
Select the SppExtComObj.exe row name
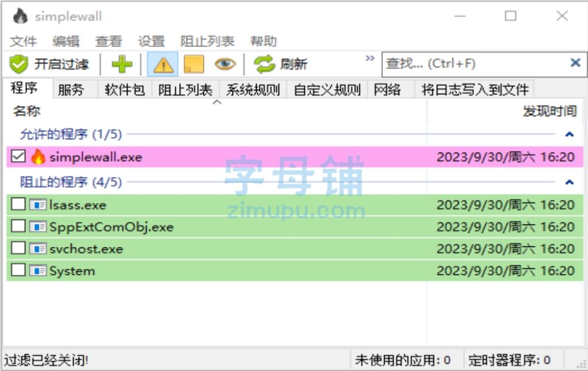(111, 227)
